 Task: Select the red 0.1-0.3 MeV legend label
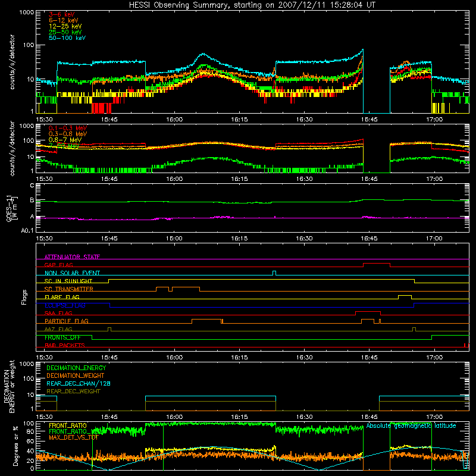pyautogui.click(x=68, y=128)
